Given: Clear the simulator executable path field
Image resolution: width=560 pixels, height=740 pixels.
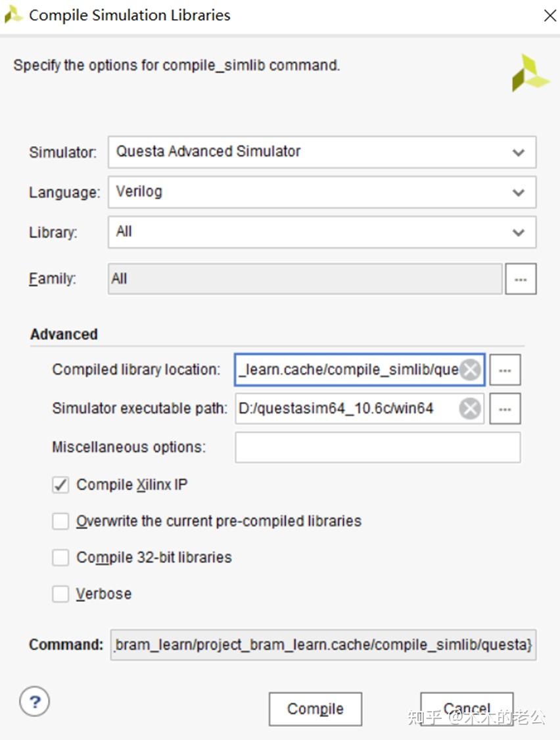Looking at the screenshot, I should click(x=470, y=409).
